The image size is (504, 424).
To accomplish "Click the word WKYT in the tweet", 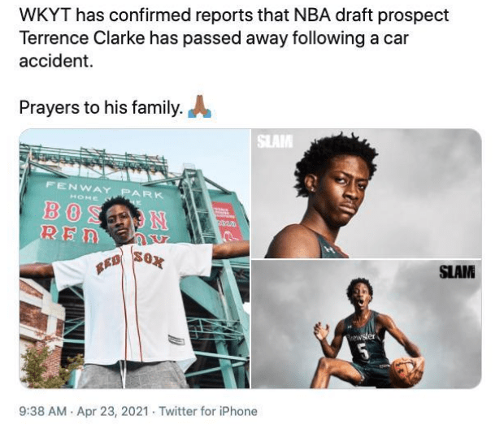I will coord(45,15).
